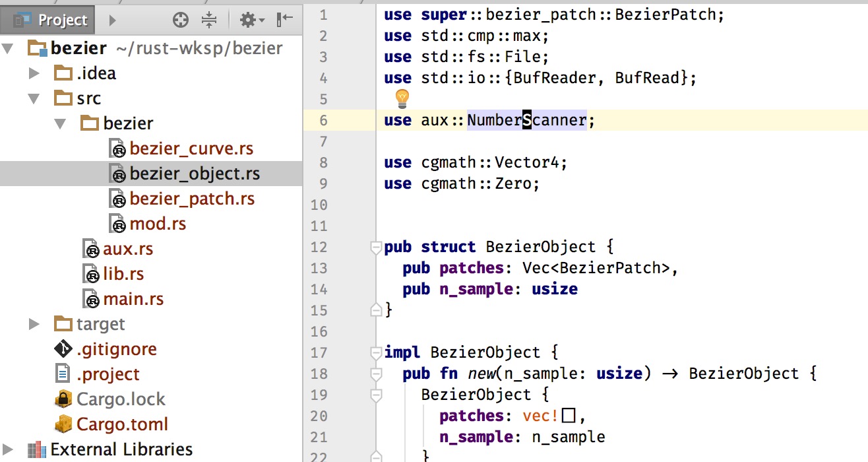Select Cargo.lock file
This screenshot has height=462, width=868.
click(x=121, y=399)
